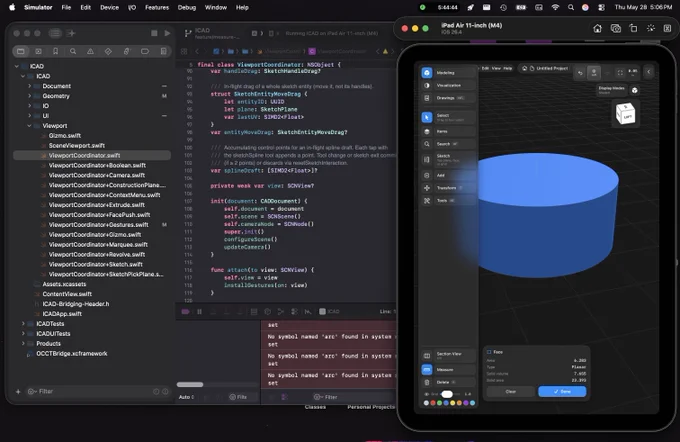Expand the Document folder
Screen dimensions: 680x442
[x=29, y=86]
